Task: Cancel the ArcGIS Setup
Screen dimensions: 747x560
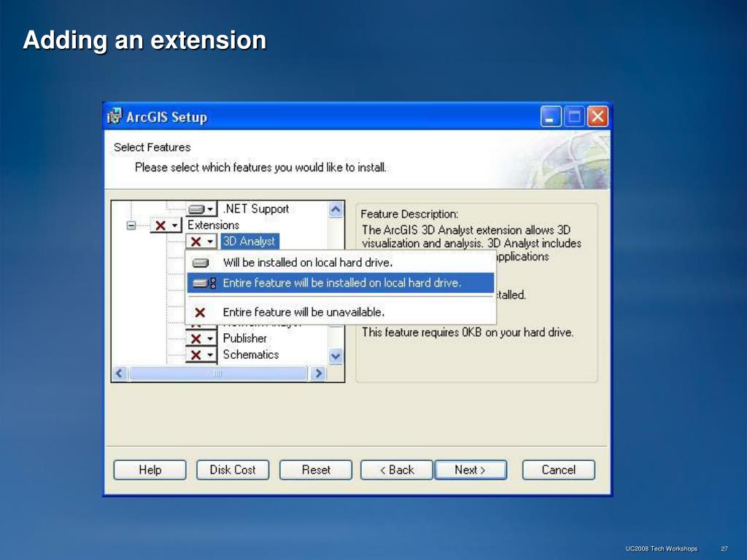Action: pos(558,470)
